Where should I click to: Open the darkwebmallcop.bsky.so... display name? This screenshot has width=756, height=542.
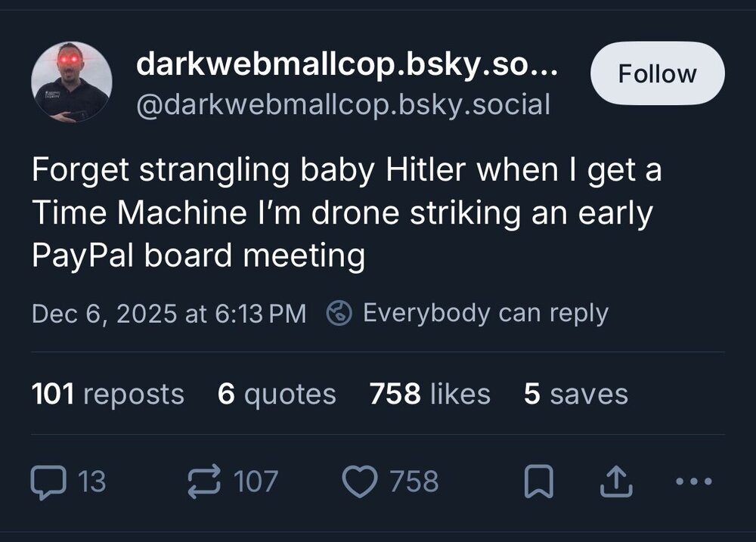[347, 65]
